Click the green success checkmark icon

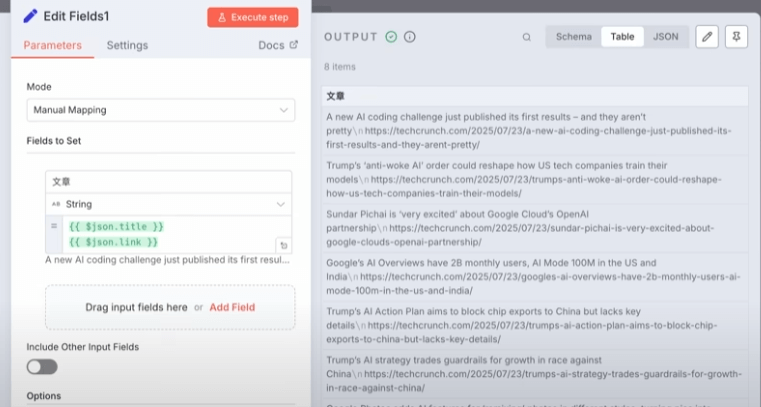pyautogui.click(x=391, y=37)
